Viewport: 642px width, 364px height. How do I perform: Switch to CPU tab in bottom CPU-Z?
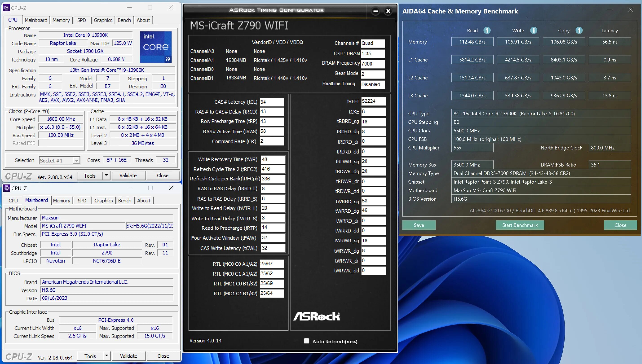(13, 201)
